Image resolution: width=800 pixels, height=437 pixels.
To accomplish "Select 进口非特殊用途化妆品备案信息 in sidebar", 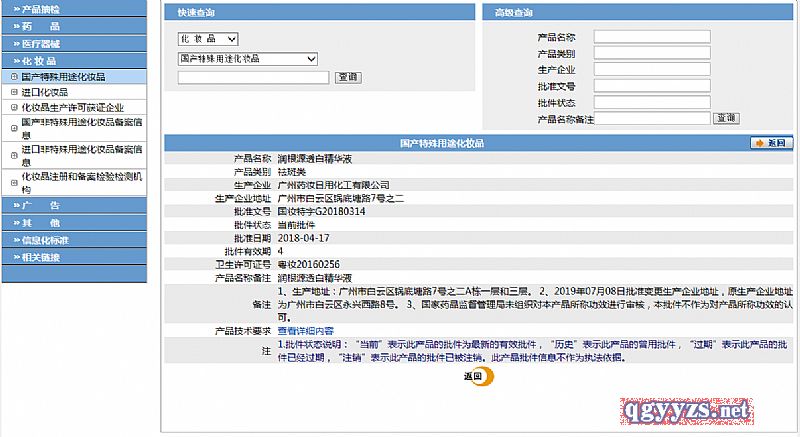I will pyautogui.click(x=80, y=155).
